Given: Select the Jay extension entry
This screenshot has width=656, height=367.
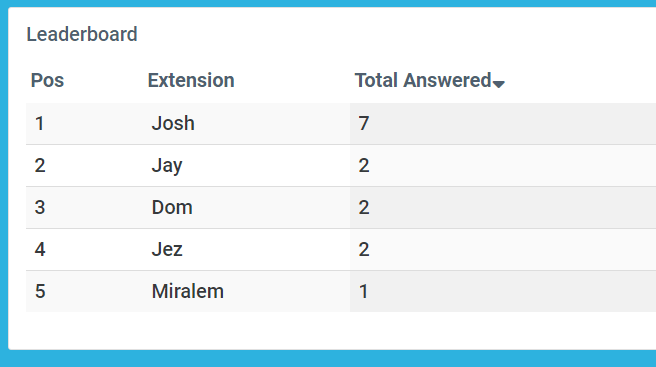Looking at the screenshot, I should point(167,166).
